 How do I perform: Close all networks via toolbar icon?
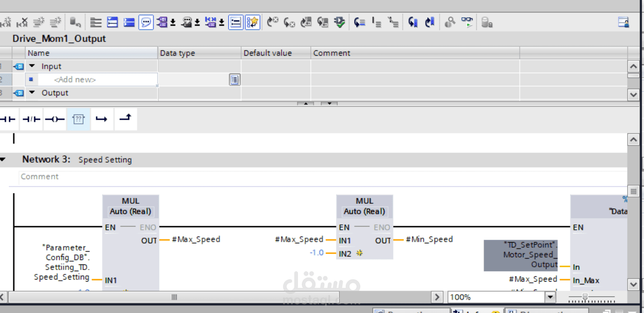click(x=129, y=22)
